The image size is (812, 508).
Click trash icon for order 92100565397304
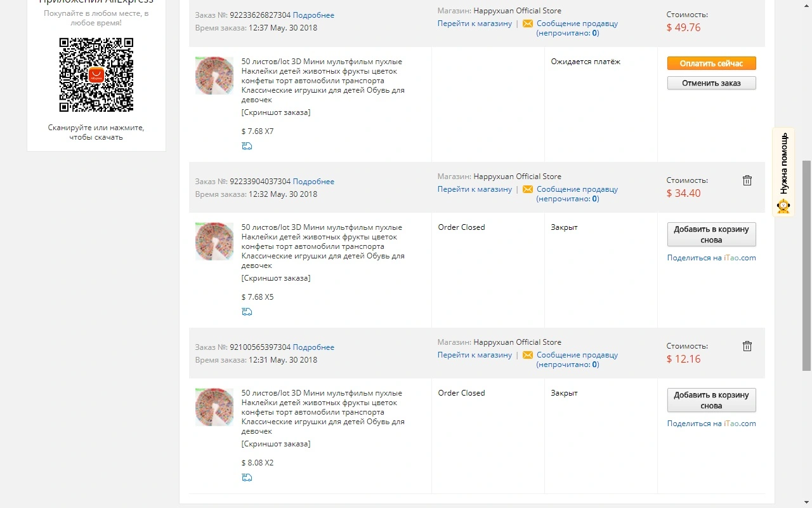[x=747, y=346]
